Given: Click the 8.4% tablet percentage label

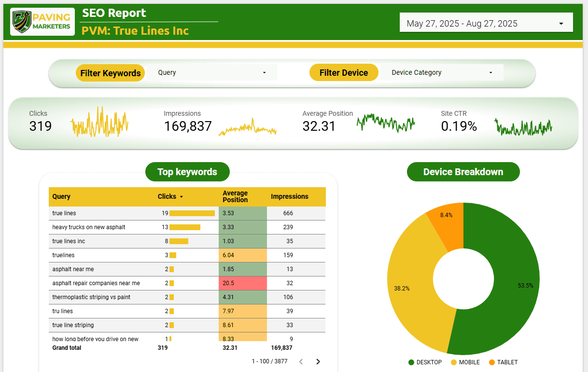Looking at the screenshot, I should tap(447, 215).
